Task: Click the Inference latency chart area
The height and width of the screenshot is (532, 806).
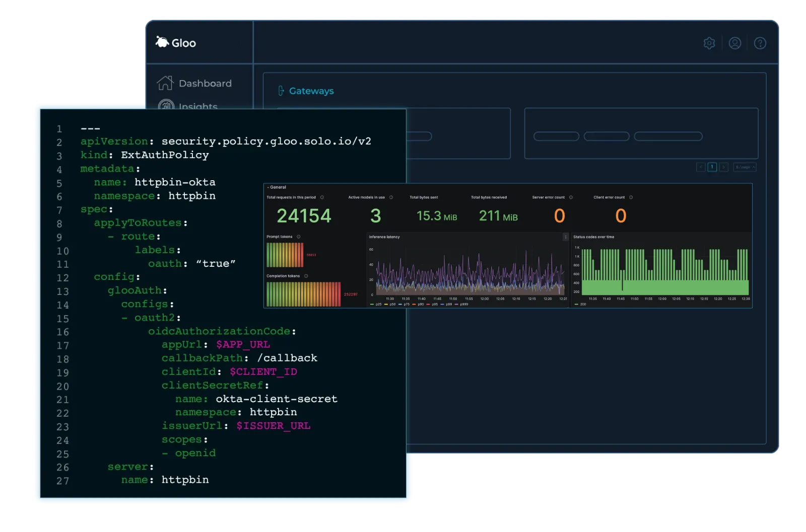Action: pos(471,272)
